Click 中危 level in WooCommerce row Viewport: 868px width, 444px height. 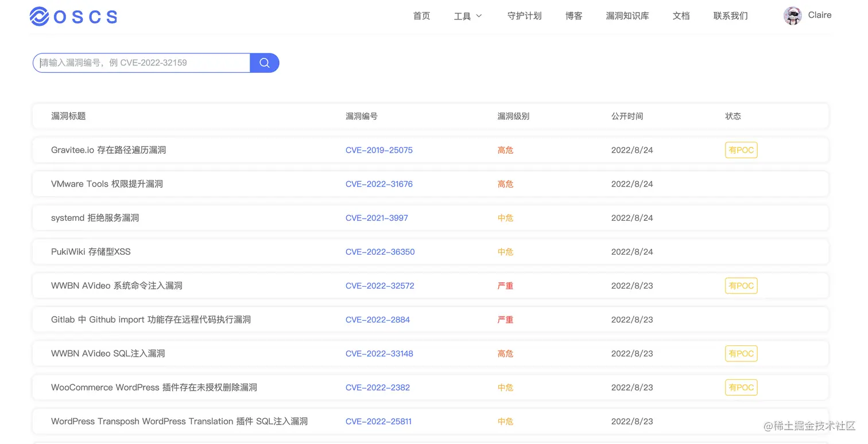click(505, 387)
